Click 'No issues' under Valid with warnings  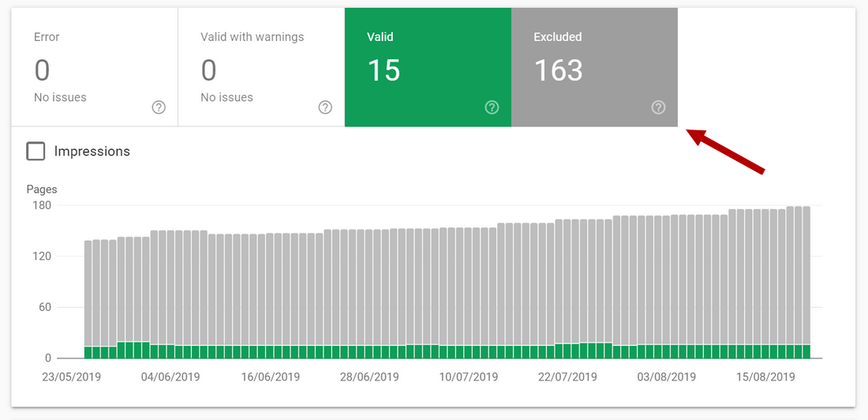coord(227,98)
